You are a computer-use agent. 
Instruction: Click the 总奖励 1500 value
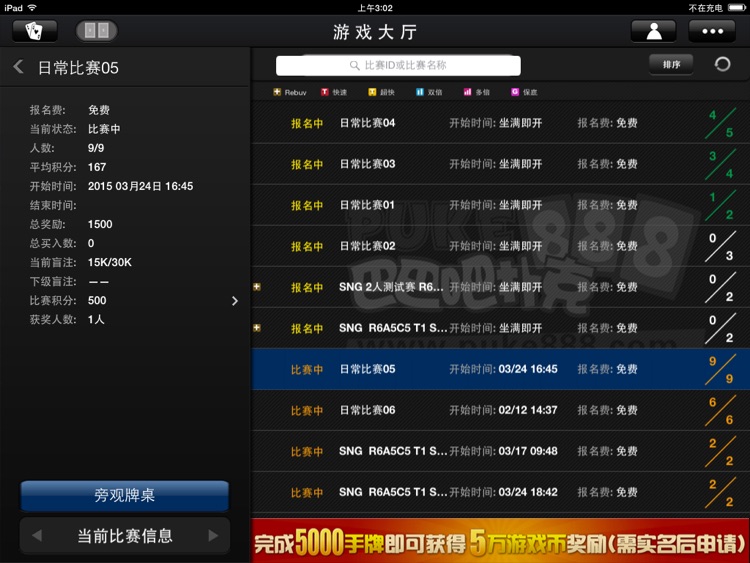click(100, 224)
